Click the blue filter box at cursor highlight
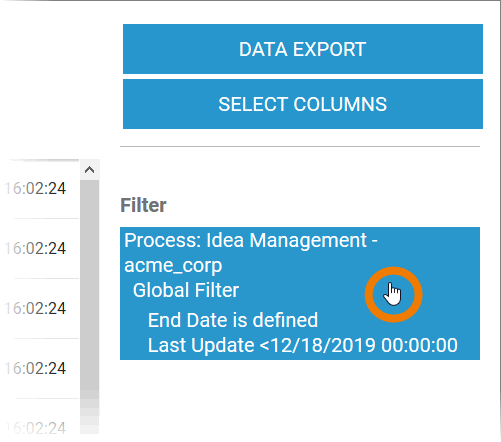Screen dimensions: 501x442 click(x=393, y=295)
